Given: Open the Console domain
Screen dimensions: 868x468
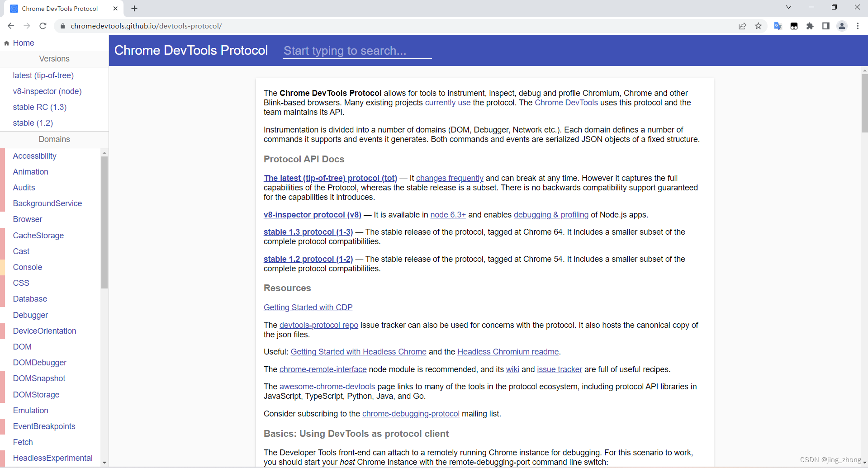Looking at the screenshot, I should (x=27, y=267).
